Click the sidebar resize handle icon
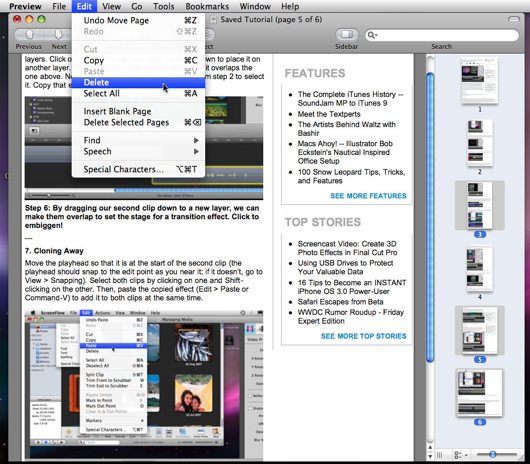The width and height of the screenshot is (530, 464). (439, 455)
